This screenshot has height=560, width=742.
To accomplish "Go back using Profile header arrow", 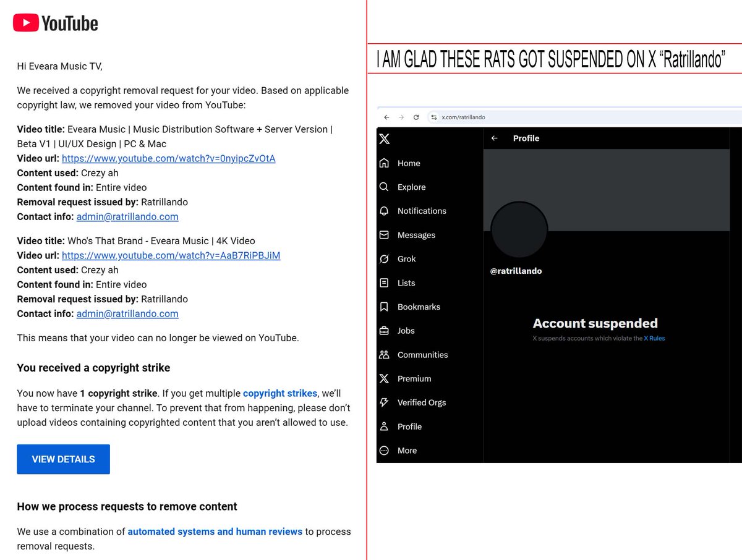I will [x=494, y=138].
